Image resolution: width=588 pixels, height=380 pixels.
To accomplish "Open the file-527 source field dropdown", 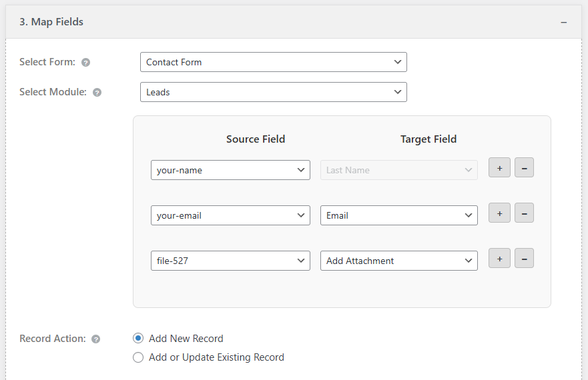I will (230, 261).
